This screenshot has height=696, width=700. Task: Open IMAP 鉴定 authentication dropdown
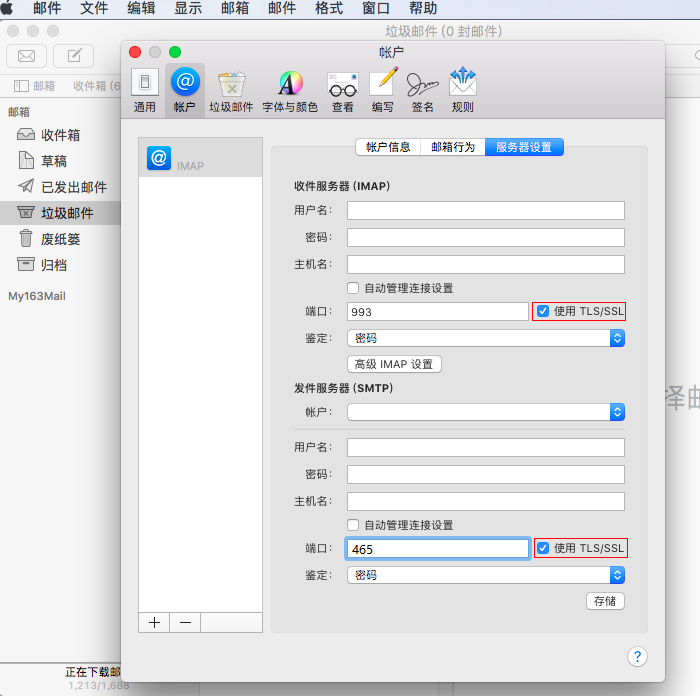[x=486, y=338]
